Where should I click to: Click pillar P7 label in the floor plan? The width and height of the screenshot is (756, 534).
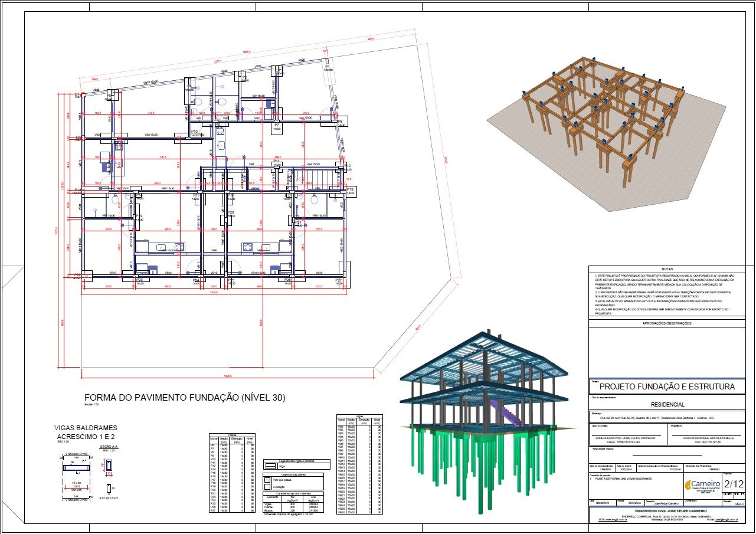coord(276,127)
